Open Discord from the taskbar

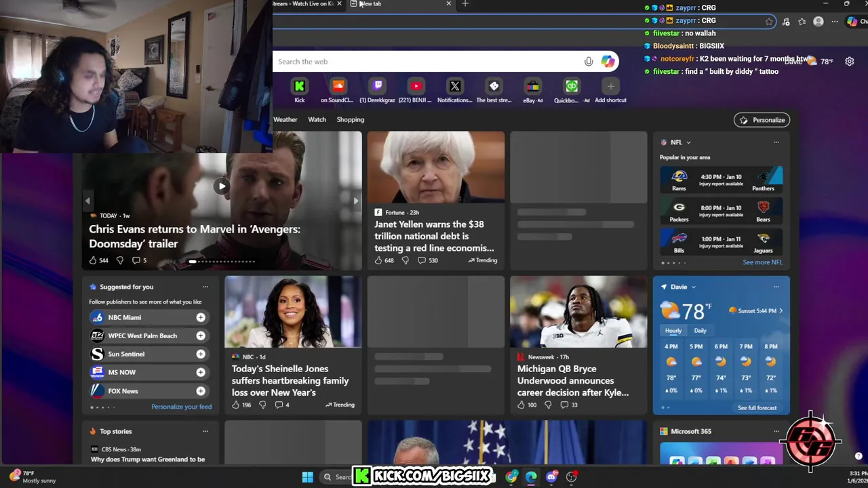click(551, 476)
